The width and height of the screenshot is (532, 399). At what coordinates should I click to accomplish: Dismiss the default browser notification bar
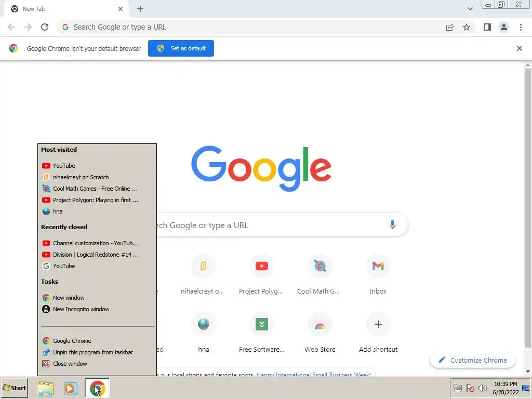[519, 48]
